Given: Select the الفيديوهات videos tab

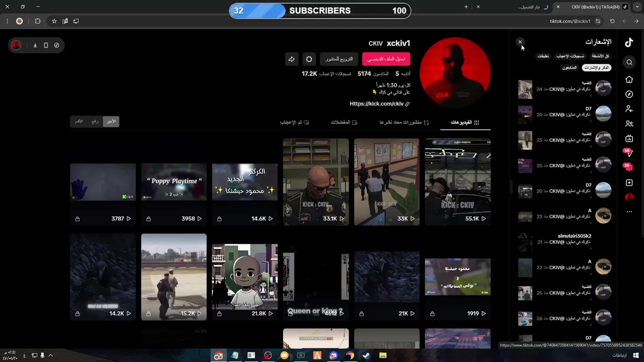Looking at the screenshot, I should 465,122.
